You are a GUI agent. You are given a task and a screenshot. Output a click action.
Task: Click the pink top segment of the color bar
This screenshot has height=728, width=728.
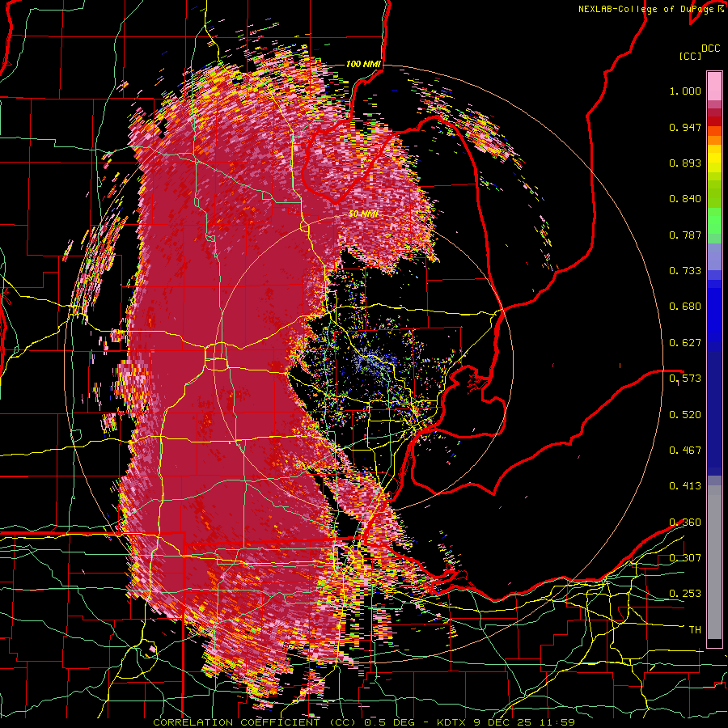tap(714, 87)
